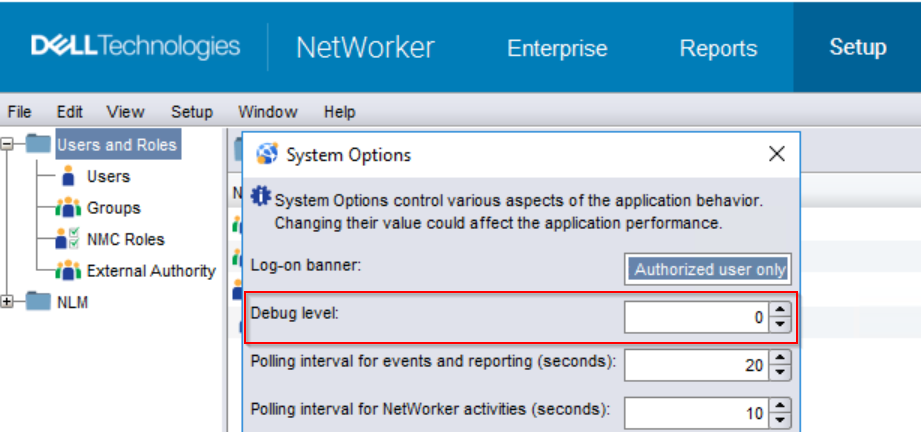
Task: Switch to the Enterprise tab
Action: [557, 48]
